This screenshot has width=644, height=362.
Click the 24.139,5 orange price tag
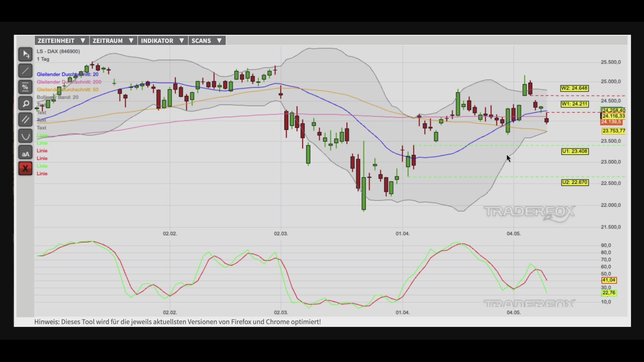tap(611, 122)
